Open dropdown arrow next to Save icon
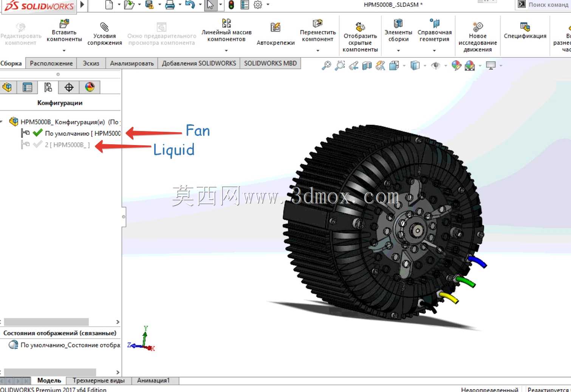Viewport: 571px width, 392px height. [159, 5]
